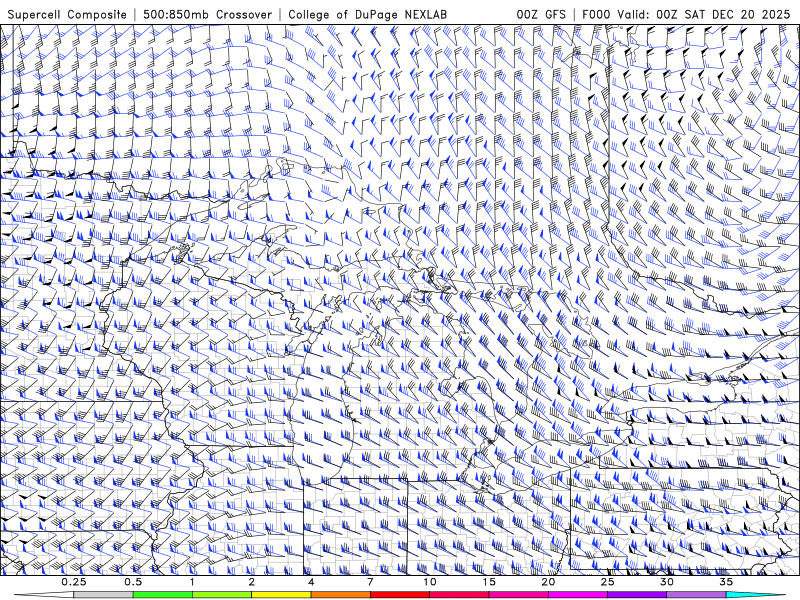Click the purple color bar segment between 25 and 30
This screenshot has width=800, height=600.
coord(637,595)
